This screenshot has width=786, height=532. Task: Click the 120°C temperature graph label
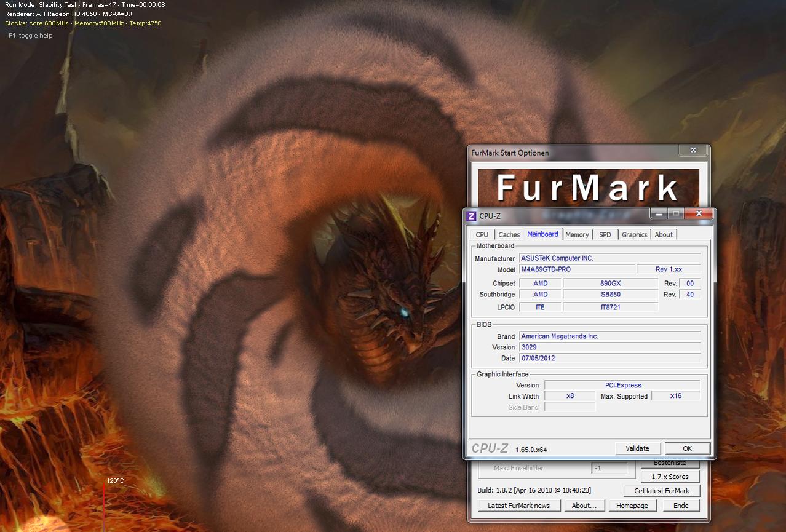[115, 481]
